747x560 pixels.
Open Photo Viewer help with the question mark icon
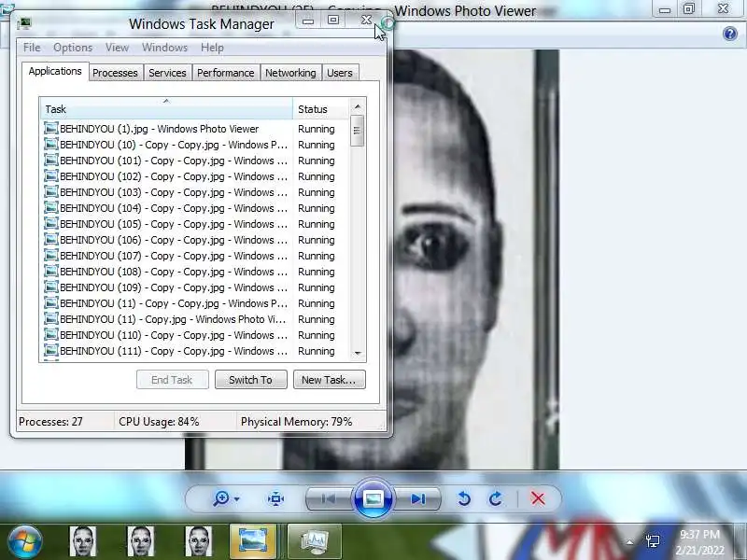(729, 34)
